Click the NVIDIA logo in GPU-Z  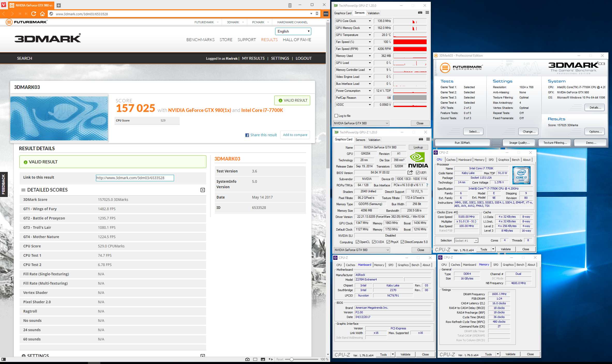pyautogui.click(x=418, y=160)
